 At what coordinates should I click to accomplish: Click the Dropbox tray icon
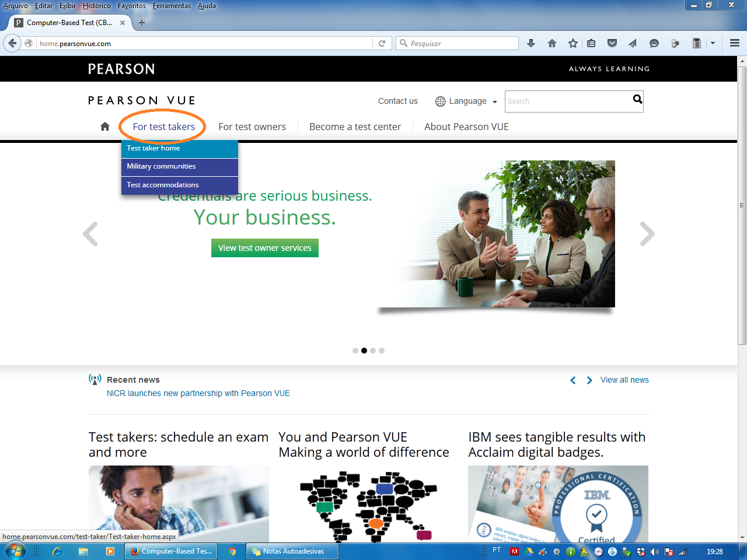click(x=641, y=552)
